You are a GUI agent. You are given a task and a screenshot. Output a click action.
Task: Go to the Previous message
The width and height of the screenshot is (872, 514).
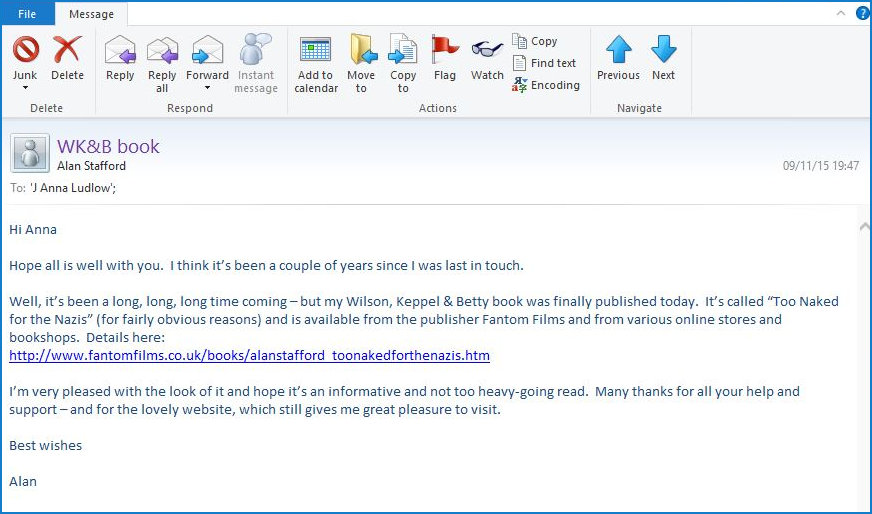pyautogui.click(x=618, y=50)
